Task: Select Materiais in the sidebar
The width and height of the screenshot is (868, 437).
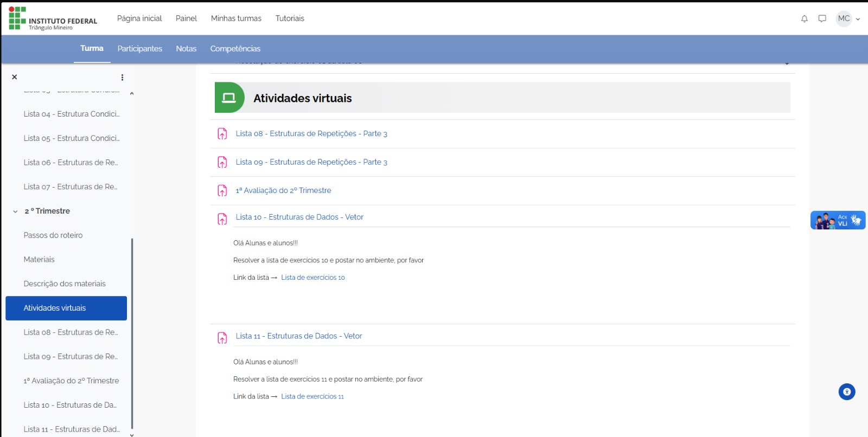Action: point(39,259)
